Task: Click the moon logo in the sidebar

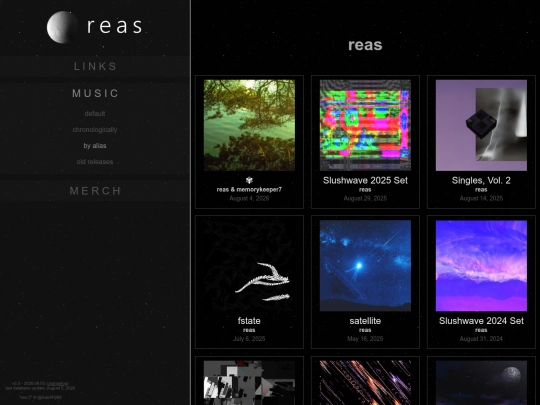Action: pos(62,27)
